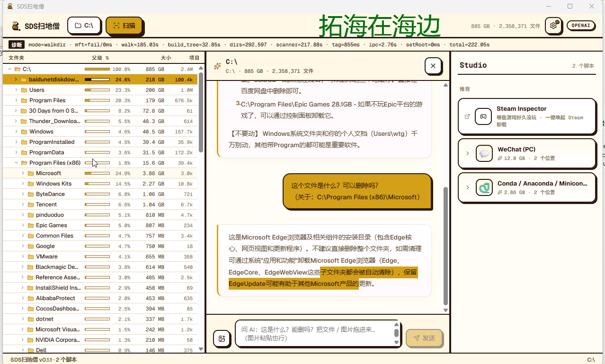Click folder icon of the ByteDance row
The height and width of the screenshot is (364, 605).
(x=31, y=194)
